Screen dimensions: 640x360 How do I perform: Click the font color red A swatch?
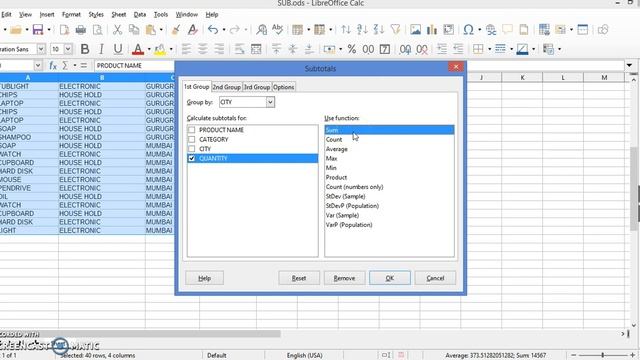click(x=138, y=49)
